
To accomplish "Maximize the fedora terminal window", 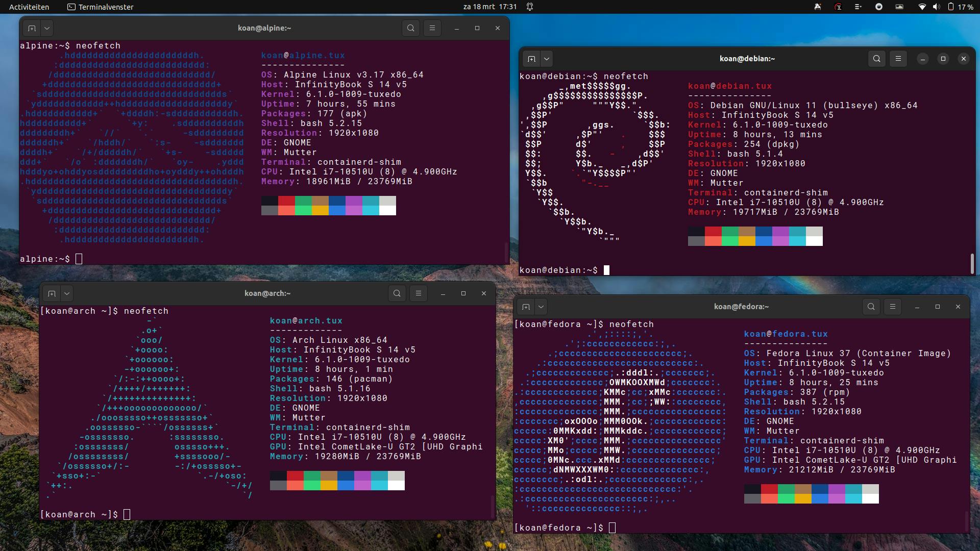I will click(x=937, y=307).
